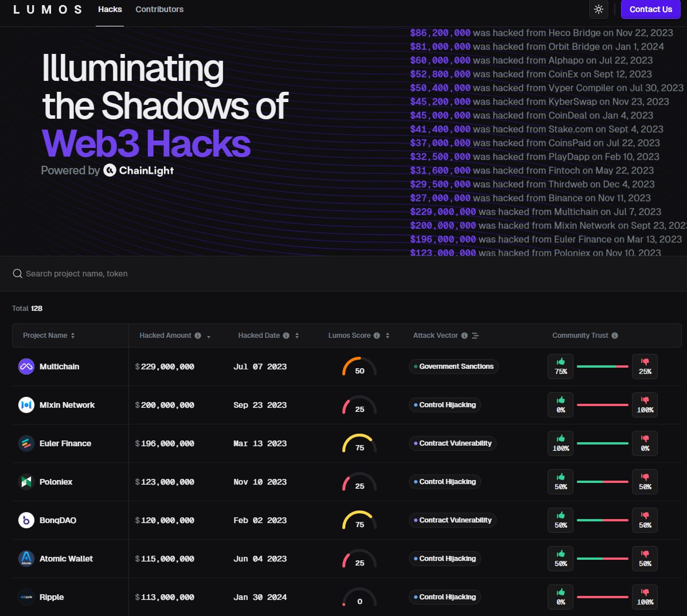The width and height of the screenshot is (687, 616).
Task: Downvote Atomic Wallet with thumbs down
Action: (645, 559)
